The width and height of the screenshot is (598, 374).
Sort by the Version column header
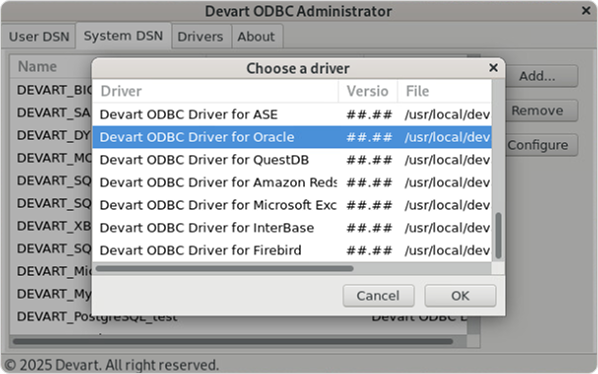click(x=368, y=91)
